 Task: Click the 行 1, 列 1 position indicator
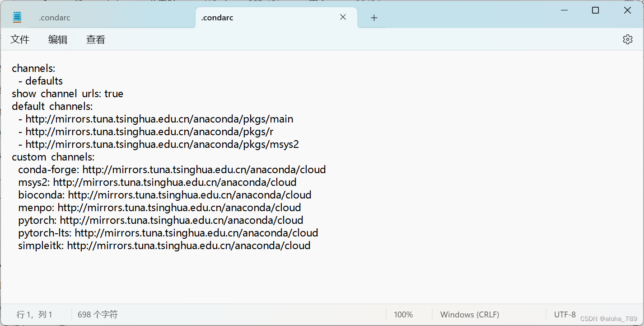click(35, 315)
